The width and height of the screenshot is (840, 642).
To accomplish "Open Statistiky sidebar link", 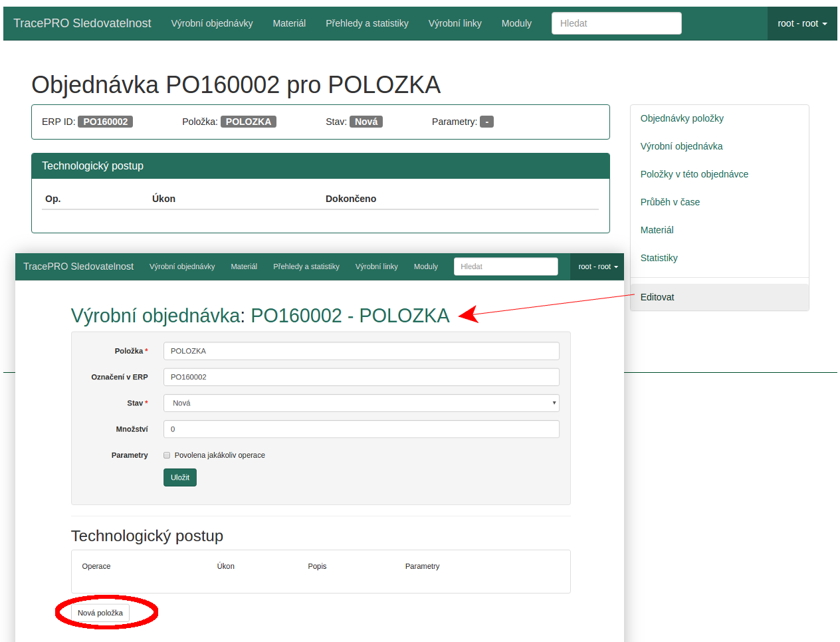I will point(659,258).
